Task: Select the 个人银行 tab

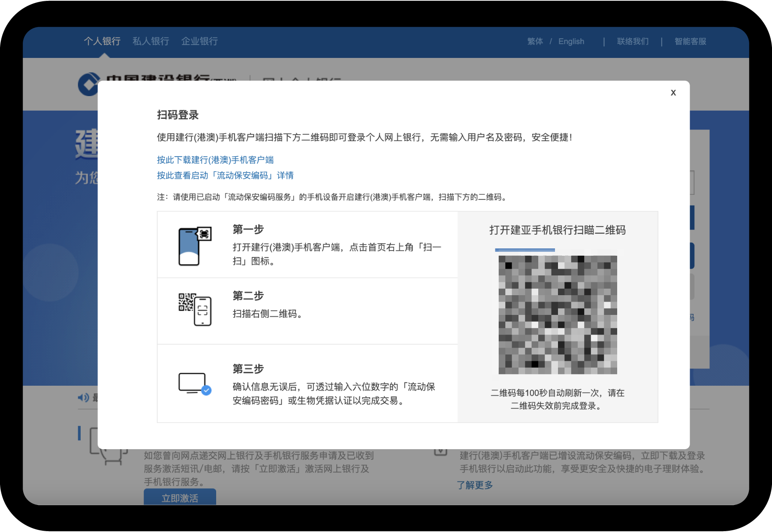Action: point(102,41)
